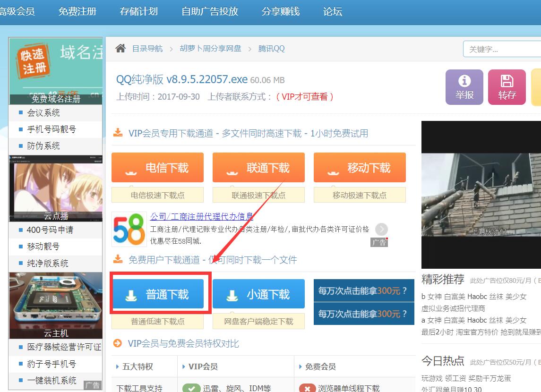
Task: Open ad link a 女神 白富美 Haobc
Action: 474,320
